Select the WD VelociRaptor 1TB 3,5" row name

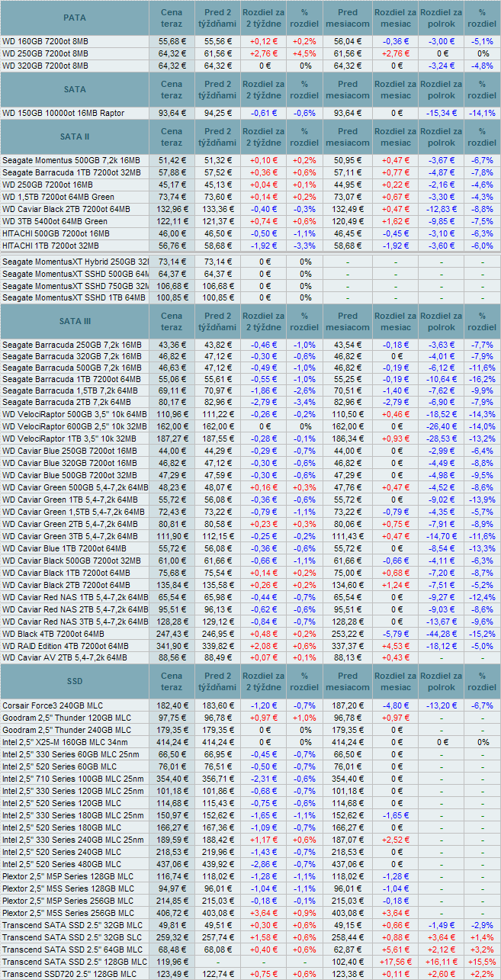click(x=69, y=439)
